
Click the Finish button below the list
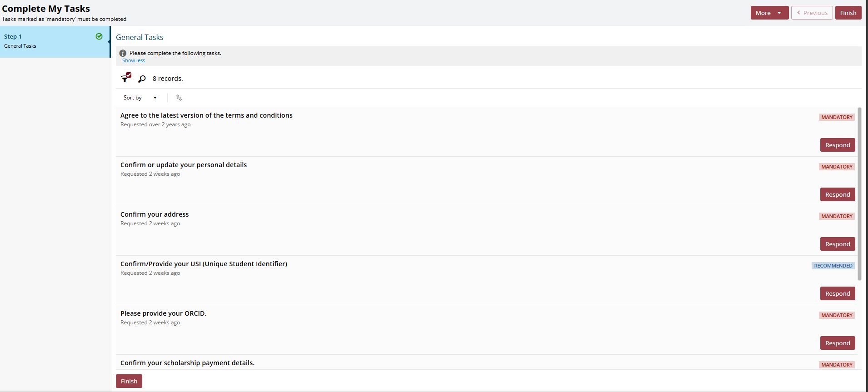129,381
